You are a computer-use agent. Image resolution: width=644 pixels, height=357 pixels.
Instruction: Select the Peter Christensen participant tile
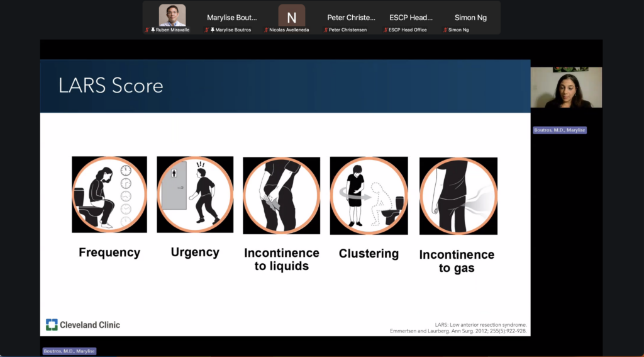[x=351, y=18]
